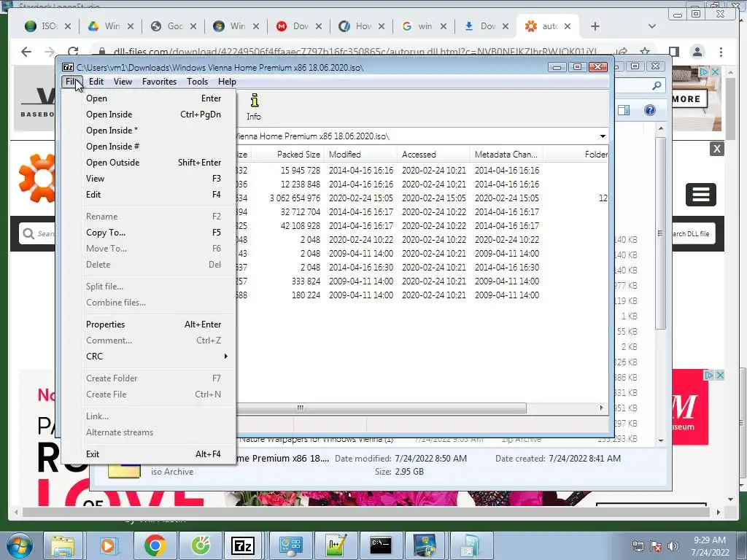
Task: Open the View menu in menu bar
Action: tap(123, 82)
